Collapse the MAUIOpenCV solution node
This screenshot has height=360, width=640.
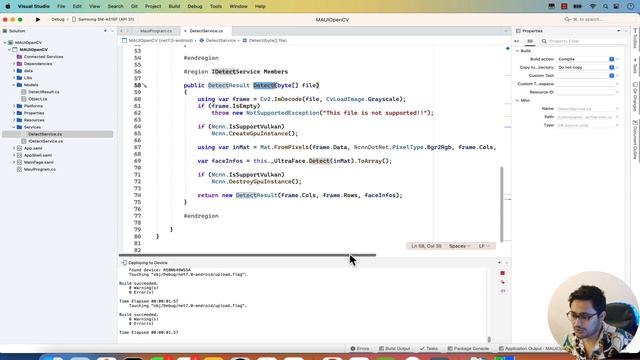point(5,42)
